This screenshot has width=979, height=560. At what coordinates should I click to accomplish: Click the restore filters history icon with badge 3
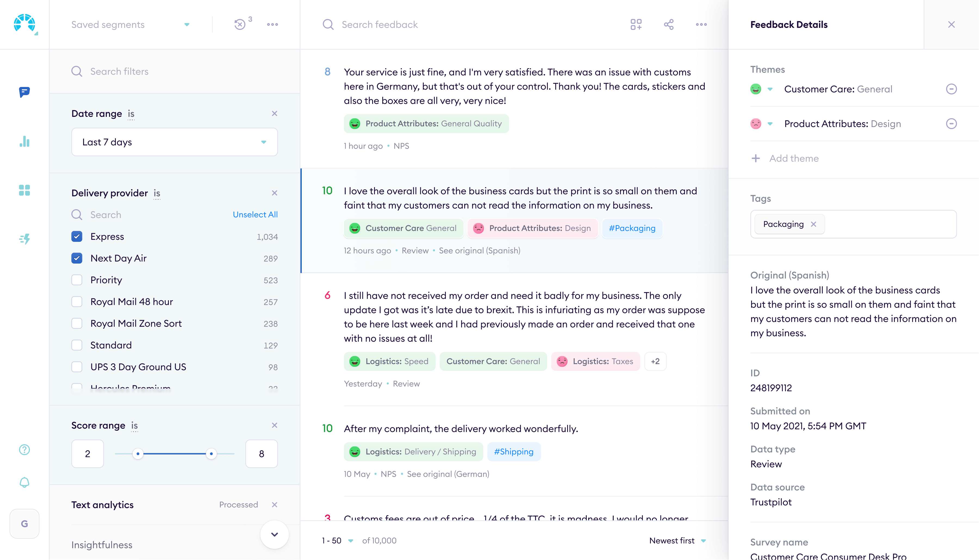(x=240, y=24)
